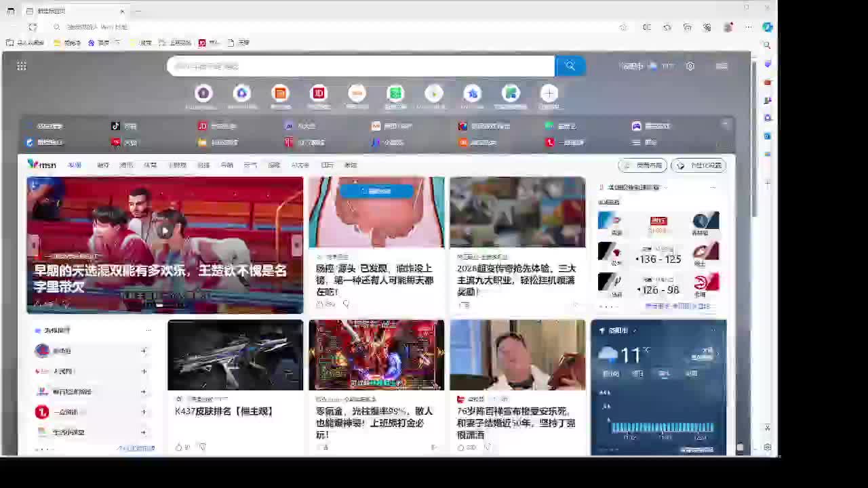
Task: Like the K437皮肤排名 article
Action: (179, 447)
